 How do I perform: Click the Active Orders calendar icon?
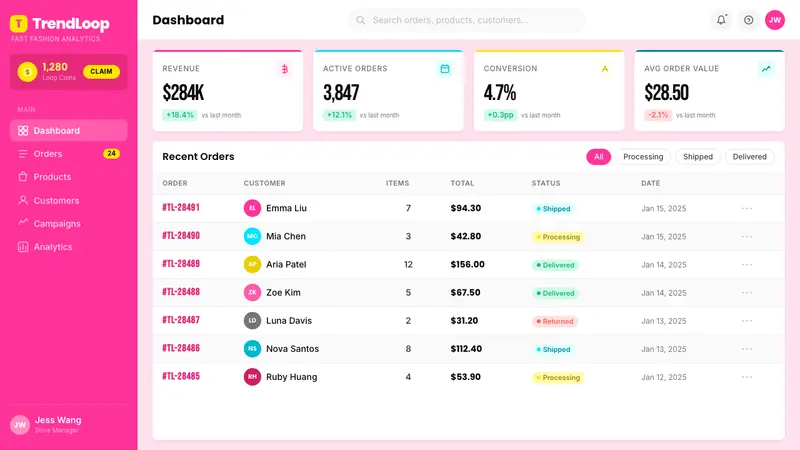[445, 68]
